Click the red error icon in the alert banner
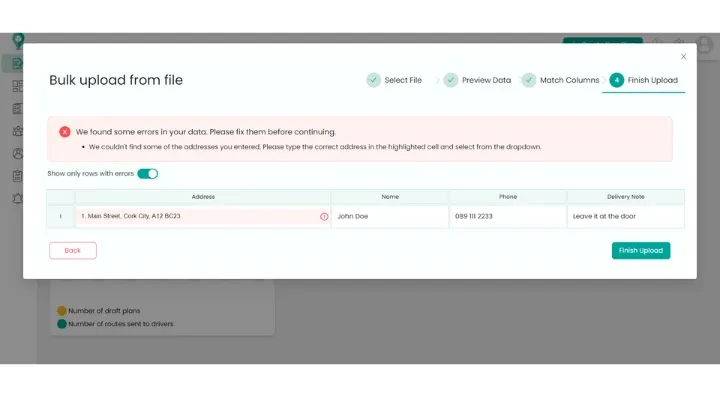 [65, 132]
